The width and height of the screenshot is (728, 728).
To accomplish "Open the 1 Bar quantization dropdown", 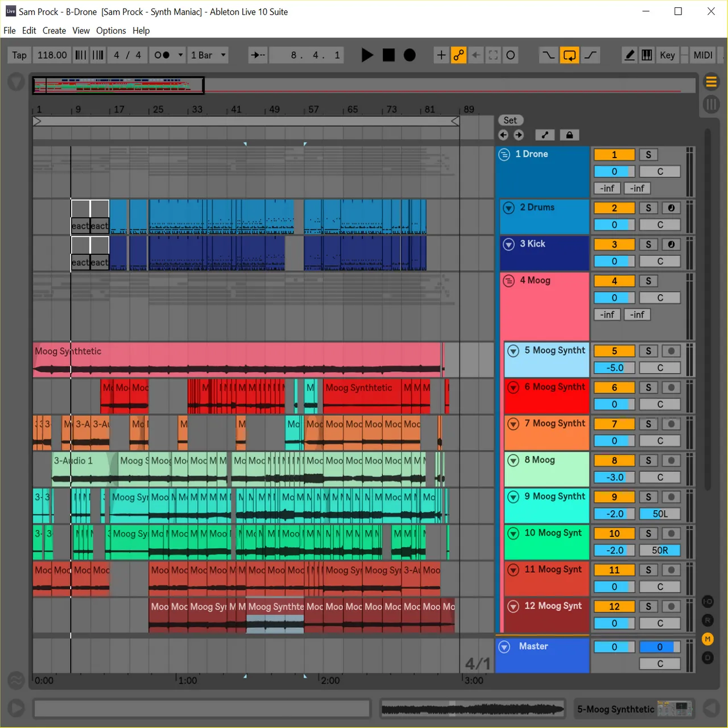I will point(208,55).
